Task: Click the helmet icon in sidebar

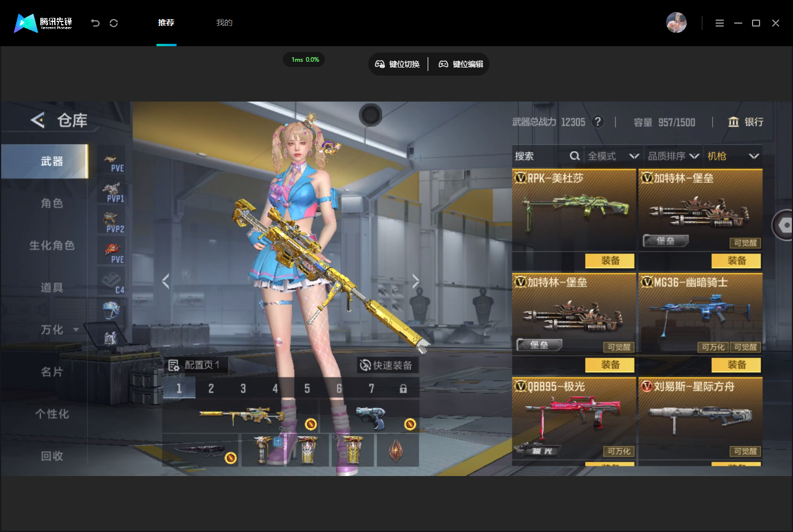Action: click(111, 310)
